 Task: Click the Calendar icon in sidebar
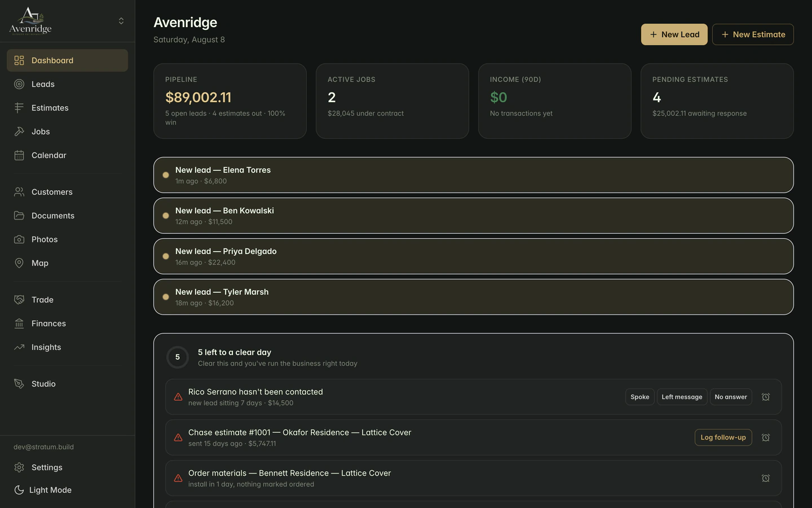pos(19,155)
